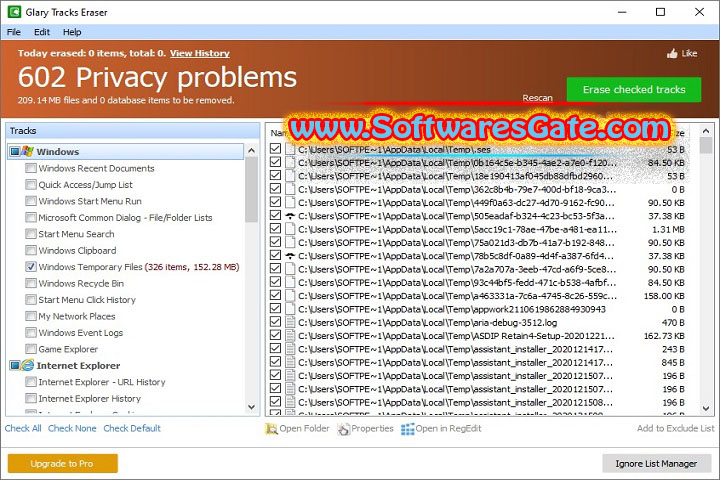Click Upgrade to Pro button

coord(62,463)
